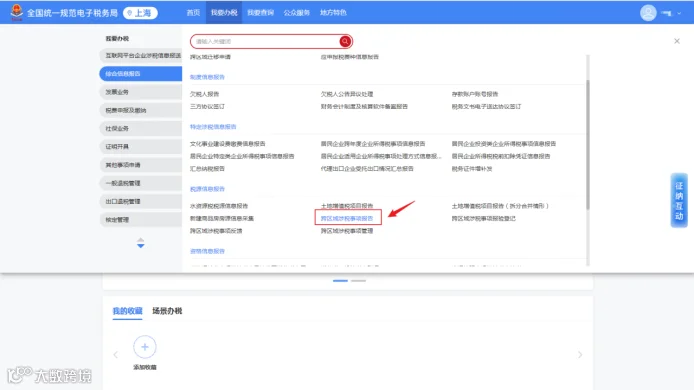Image resolution: width=694 pixels, height=390 pixels.
Task: Click the menu panel vertical scrollbar
Action: pos(587,145)
